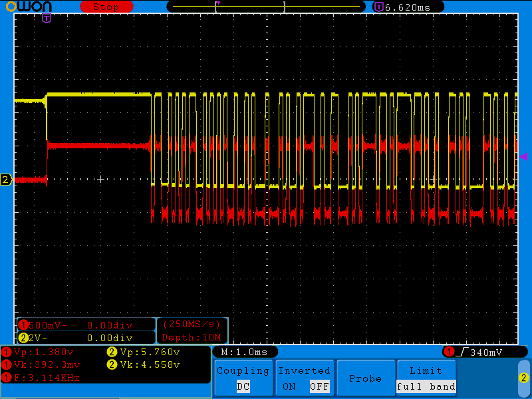Open the Coupling DC menu
The width and height of the screenshot is (532, 399).
243,378
